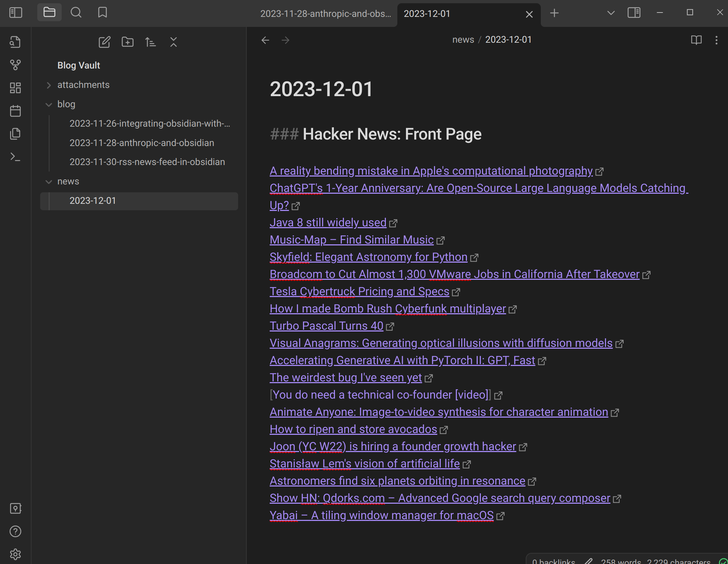
Task: Toggle the left sidebar open/closed
Action: tap(15, 12)
